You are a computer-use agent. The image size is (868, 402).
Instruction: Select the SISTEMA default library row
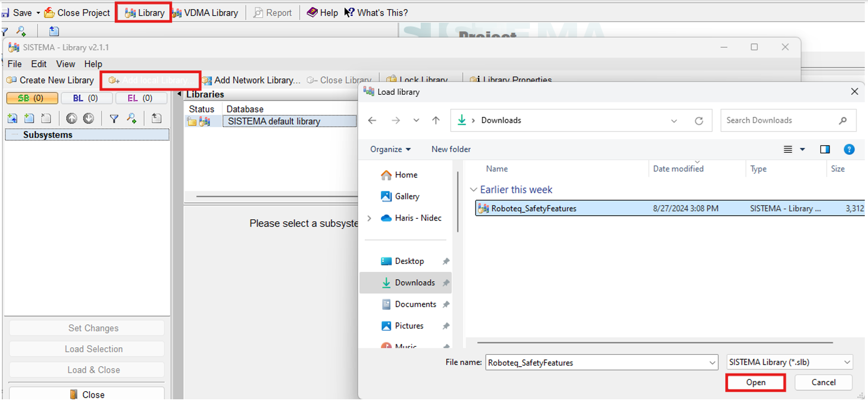pos(271,121)
